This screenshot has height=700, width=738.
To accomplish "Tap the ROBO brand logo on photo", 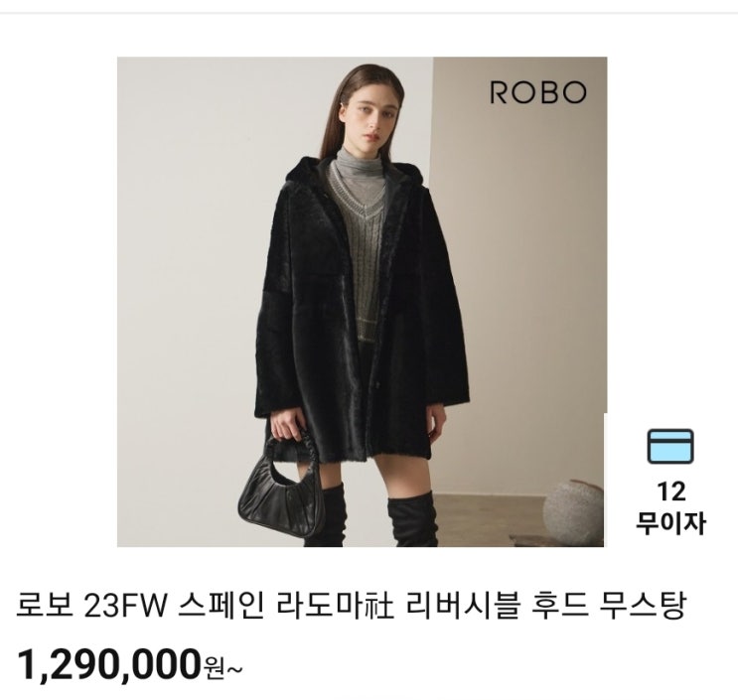I will click(538, 92).
